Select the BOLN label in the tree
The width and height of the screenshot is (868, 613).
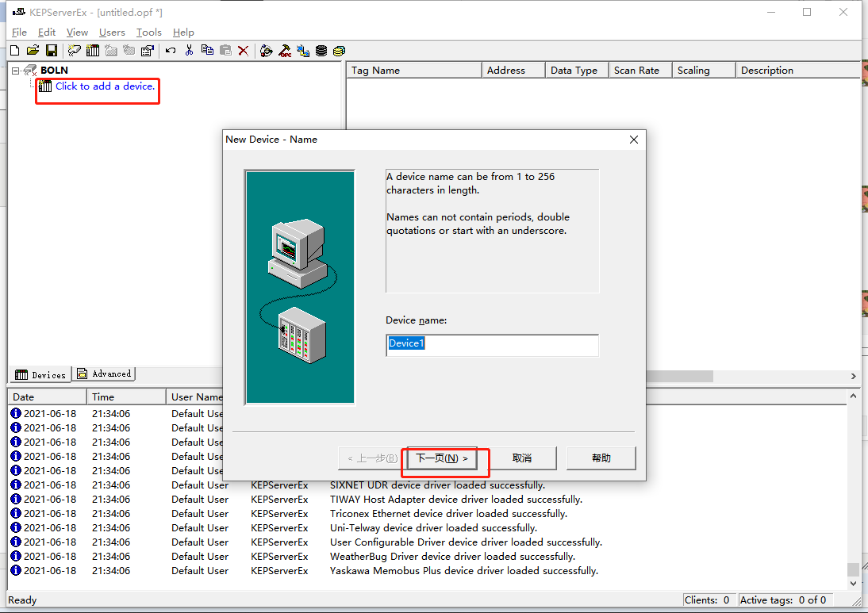tap(54, 71)
